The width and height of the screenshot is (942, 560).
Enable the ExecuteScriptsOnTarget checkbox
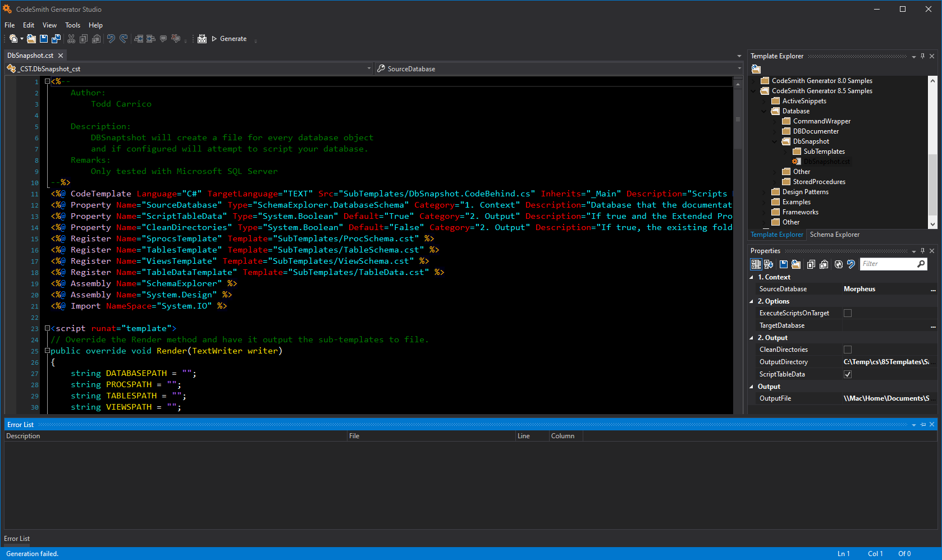click(848, 313)
